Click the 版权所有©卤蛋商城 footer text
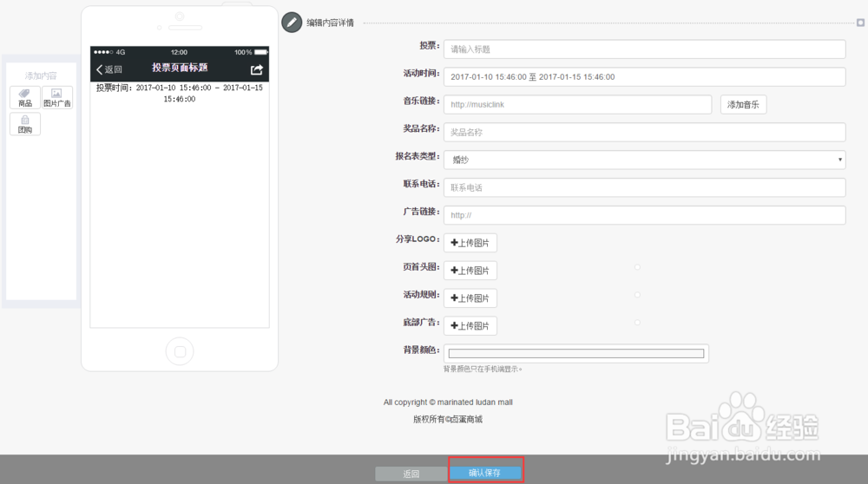This screenshot has width=868, height=484. pos(448,419)
